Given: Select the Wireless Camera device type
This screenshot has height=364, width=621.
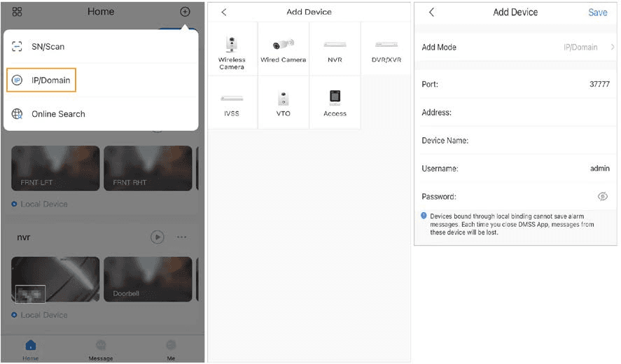Looking at the screenshot, I should tap(232, 49).
